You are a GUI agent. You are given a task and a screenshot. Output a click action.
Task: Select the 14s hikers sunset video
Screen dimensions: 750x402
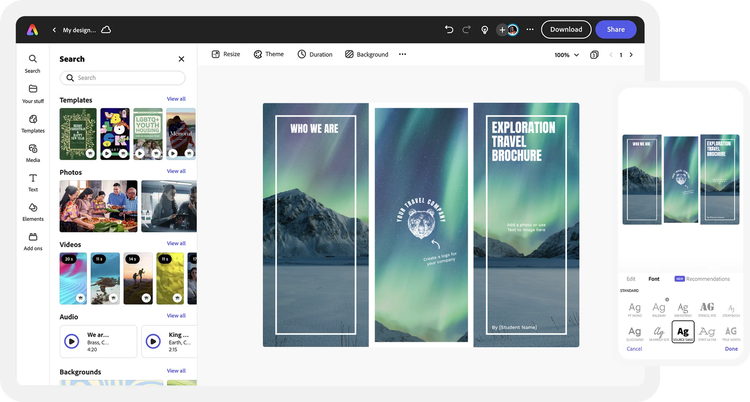tap(138, 279)
